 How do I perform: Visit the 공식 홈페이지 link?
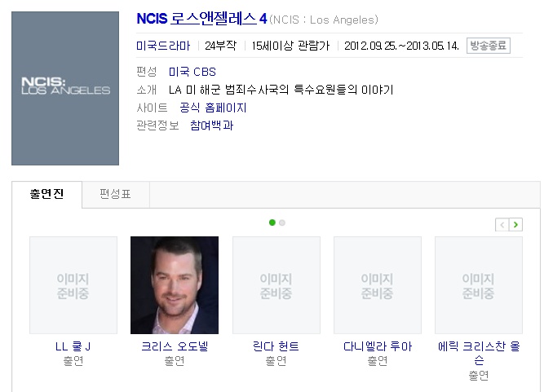[x=213, y=108]
